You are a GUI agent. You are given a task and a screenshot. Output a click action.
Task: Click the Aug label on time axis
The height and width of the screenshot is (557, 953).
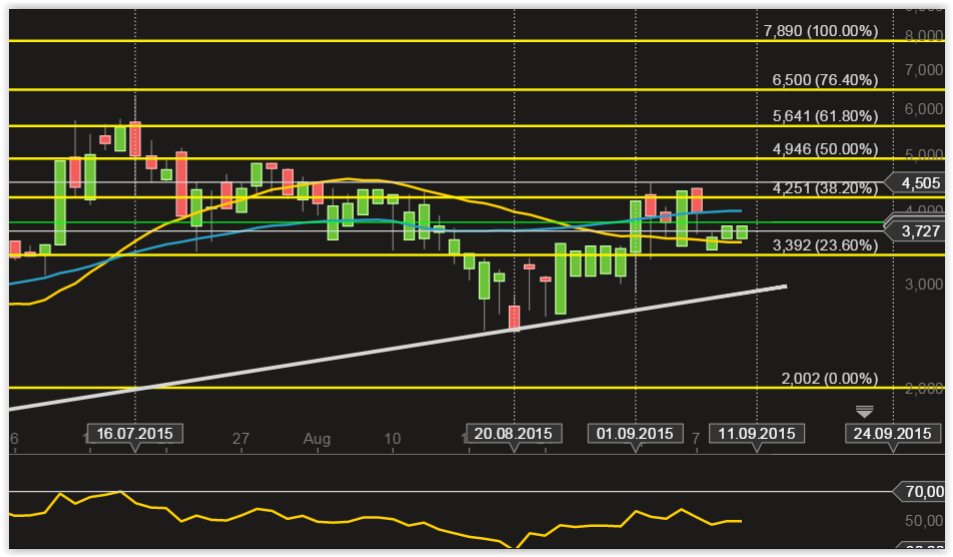pos(317,438)
